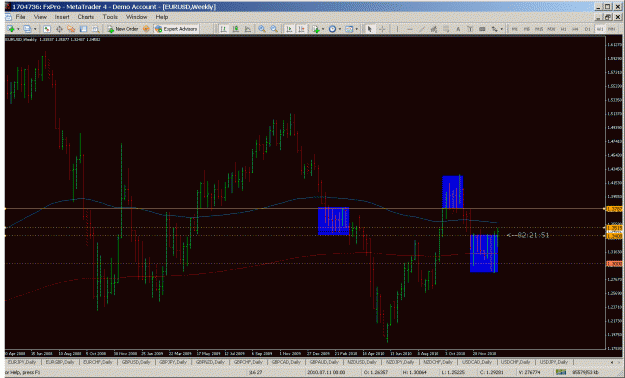The height and width of the screenshot is (378, 625).
Task: Open a new chart with the New Chart icon
Action: click(x=10, y=29)
